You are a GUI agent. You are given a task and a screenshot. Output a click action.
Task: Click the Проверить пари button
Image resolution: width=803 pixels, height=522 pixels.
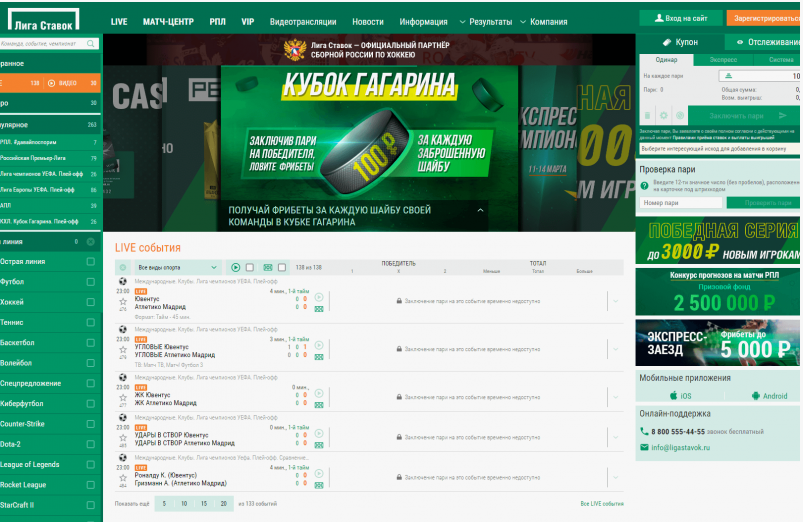(x=764, y=203)
